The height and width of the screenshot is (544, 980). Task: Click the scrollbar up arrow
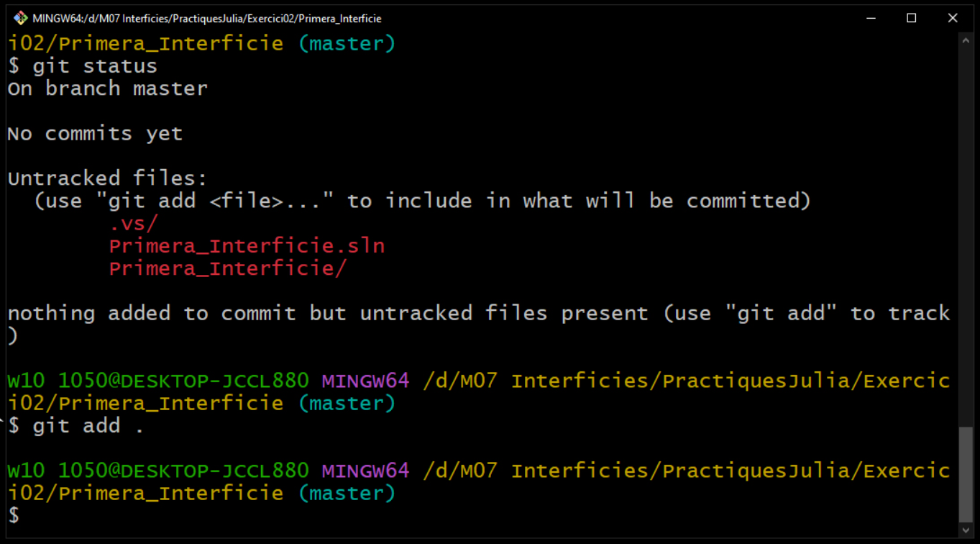pos(966,41)
